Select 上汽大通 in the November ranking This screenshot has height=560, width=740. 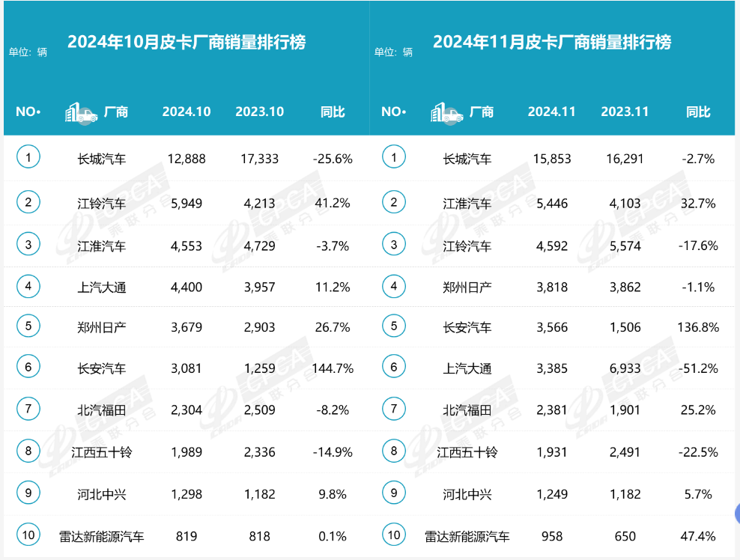coord(467,368)
